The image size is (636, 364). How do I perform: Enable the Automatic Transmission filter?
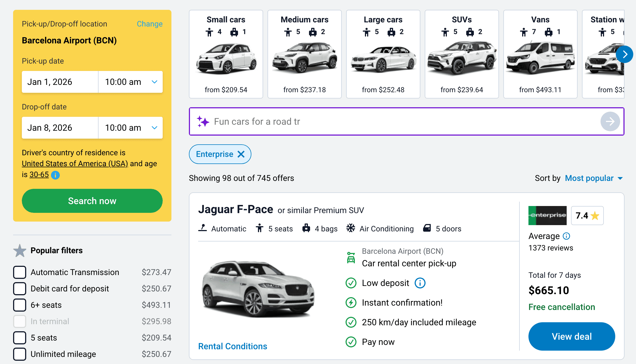(x=20, y=272)
